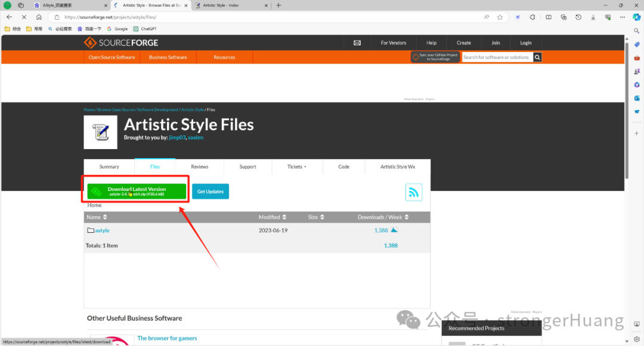
Task: Open sidebar settings gear icon
Action: [637, 339]
